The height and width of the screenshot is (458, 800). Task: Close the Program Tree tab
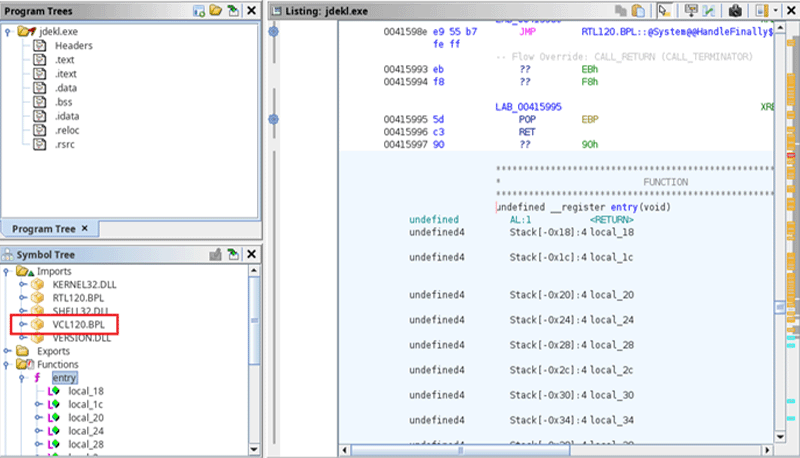[85, 228]
